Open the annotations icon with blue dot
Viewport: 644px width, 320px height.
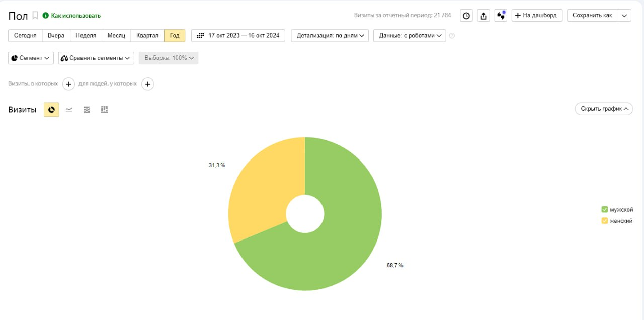point(501,16)
